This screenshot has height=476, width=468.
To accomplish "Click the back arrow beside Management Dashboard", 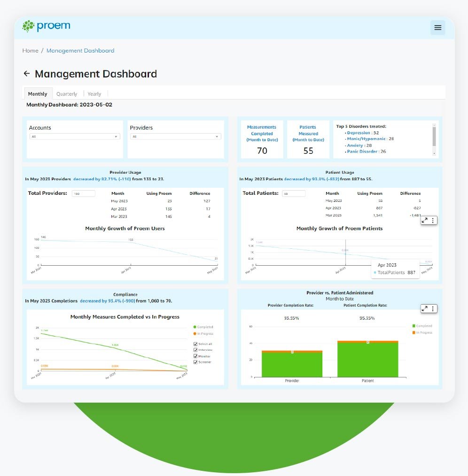I will point(26,74).
